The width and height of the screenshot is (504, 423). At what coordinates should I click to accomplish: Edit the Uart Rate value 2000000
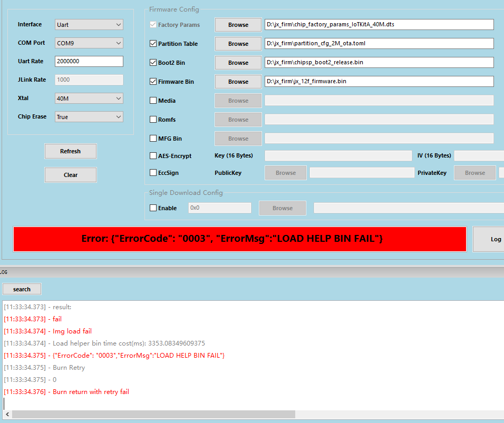88,61
